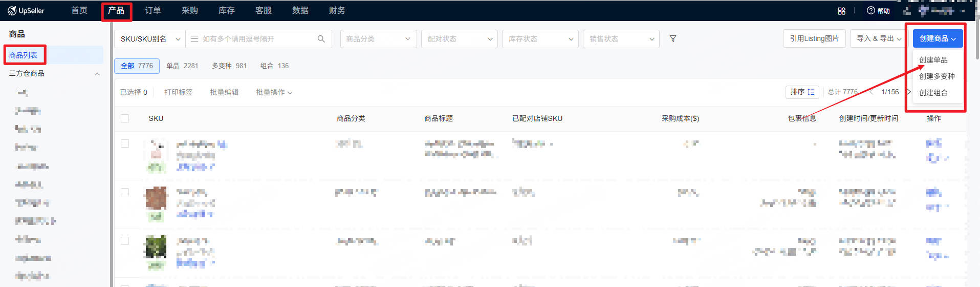Click 创建商品 dropdown button
The width and height of the screenshot is (980, 287).
pyautogui.click(x=938, y=38)
